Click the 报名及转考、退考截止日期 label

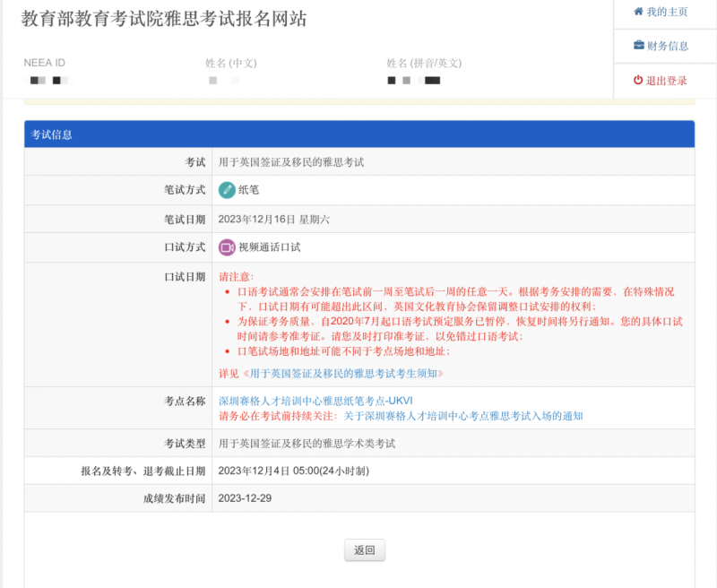click(x=143, y=471)
